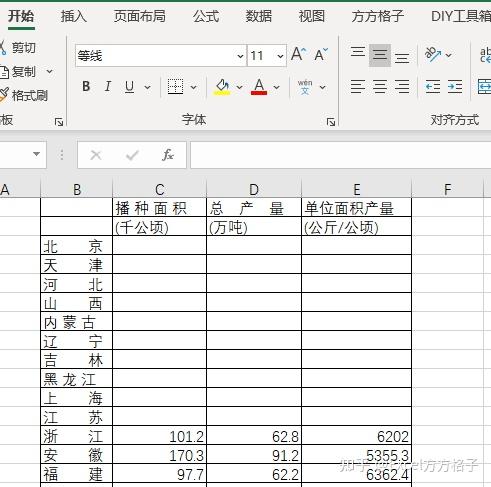Switch to the 插入 ribbon tab

pyautogui.click(x=74, y=16)
